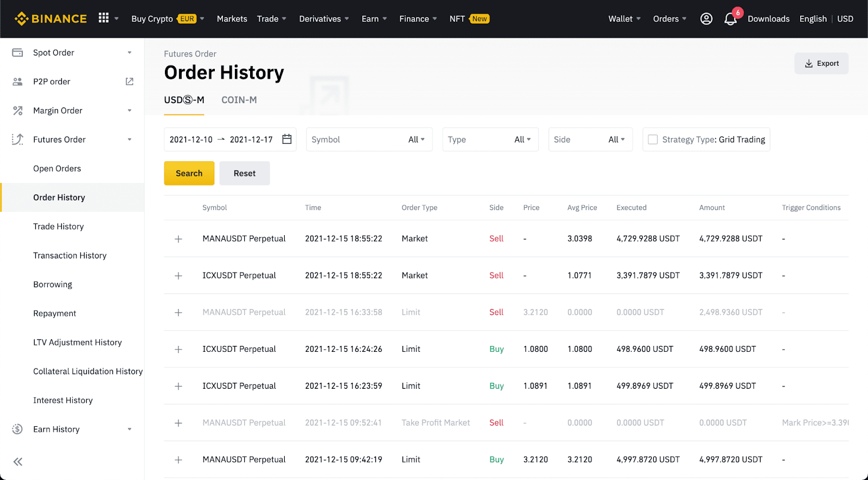
Task: Expand the ICXUSDT 16:24:26 order row
Action: (x=178, y=349)
